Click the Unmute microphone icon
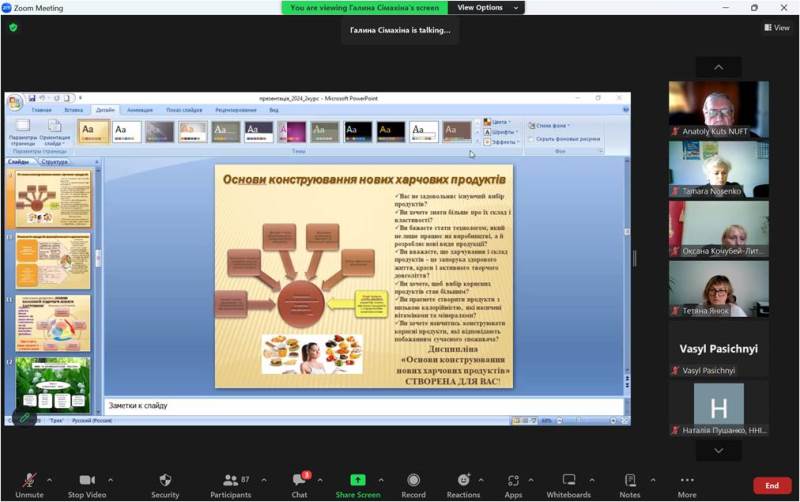Viewport: 800px width, 502px height. coord(29,480)
